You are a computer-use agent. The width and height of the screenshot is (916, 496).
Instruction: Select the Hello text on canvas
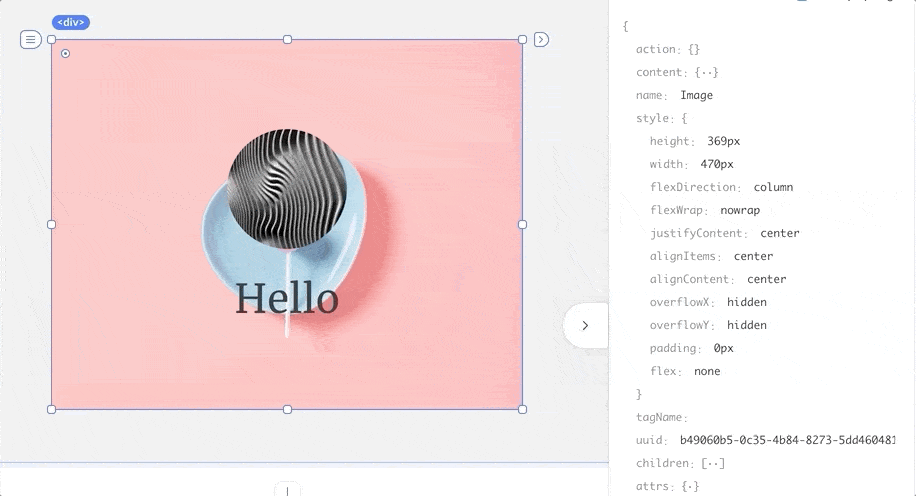pyautogui.click(x=287, y=299)
